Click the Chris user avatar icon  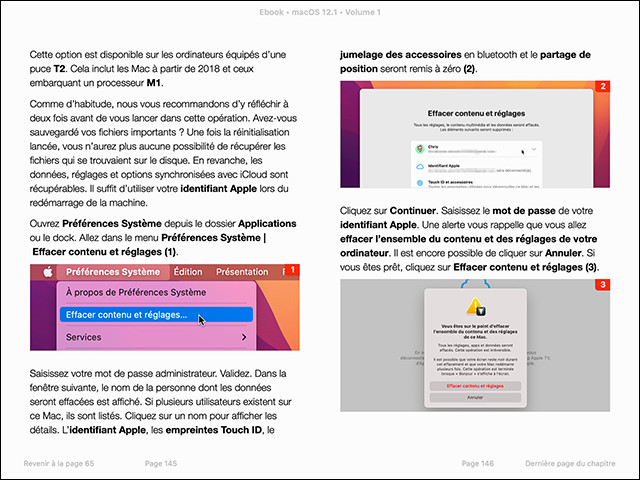(x=420, y=148)
